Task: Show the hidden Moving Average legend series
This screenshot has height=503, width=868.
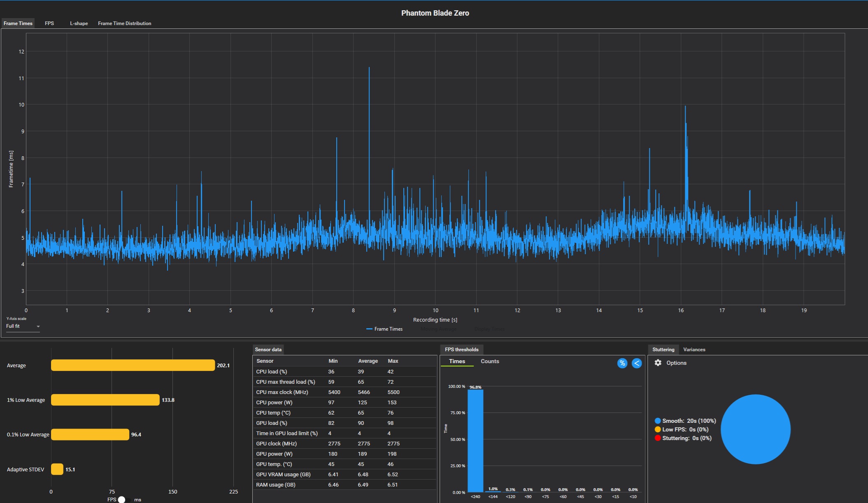Action: coord(438,329)
